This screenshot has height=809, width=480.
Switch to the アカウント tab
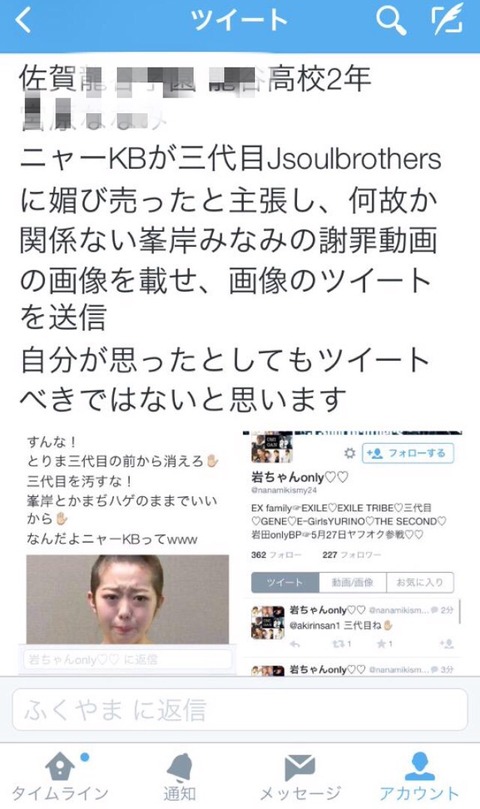pyautogui.click(x=420, y=776)
